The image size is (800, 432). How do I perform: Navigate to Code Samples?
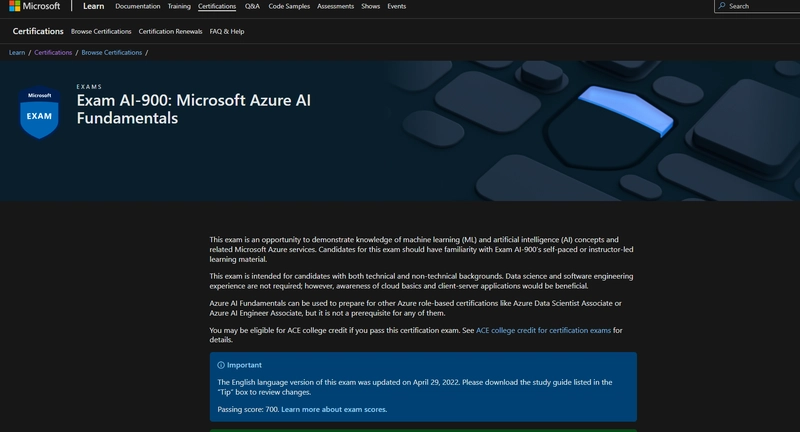289,6
